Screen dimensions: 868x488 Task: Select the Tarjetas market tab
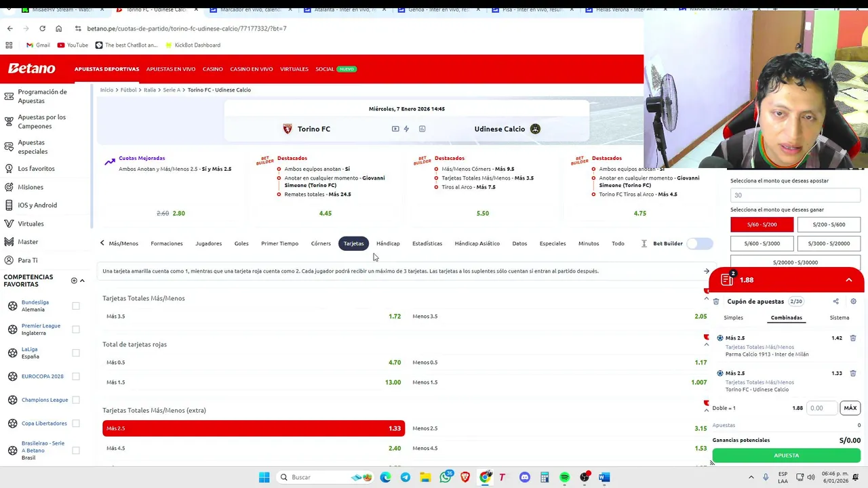point(353,243)
